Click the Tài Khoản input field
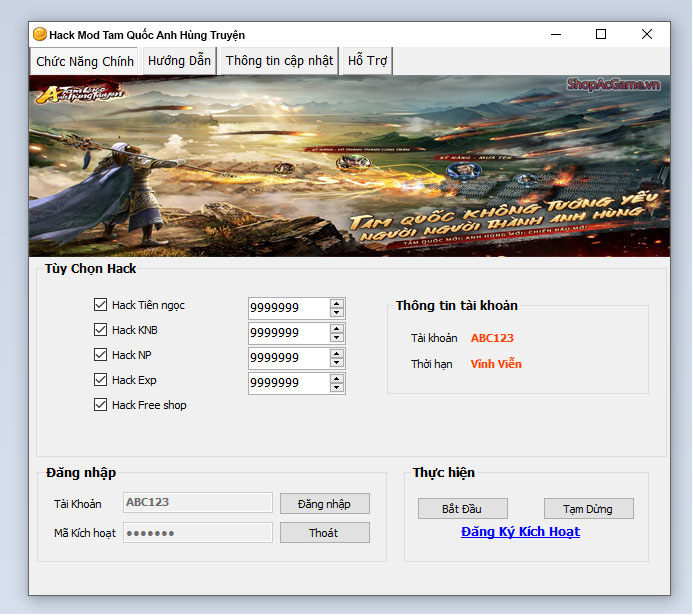The height and width of the screenshot is (616, 693). point(198,502)
